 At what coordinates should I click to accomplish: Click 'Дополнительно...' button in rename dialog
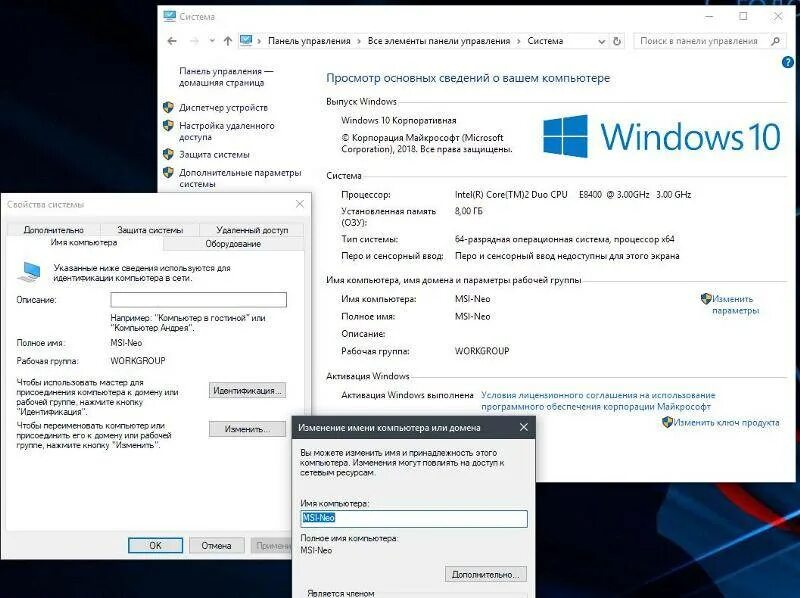(486, 575)
